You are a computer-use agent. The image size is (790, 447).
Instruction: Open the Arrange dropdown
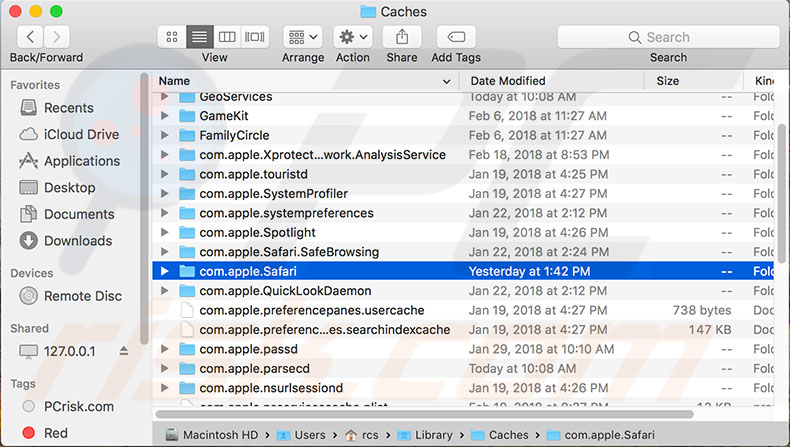[x=302, y=37]
